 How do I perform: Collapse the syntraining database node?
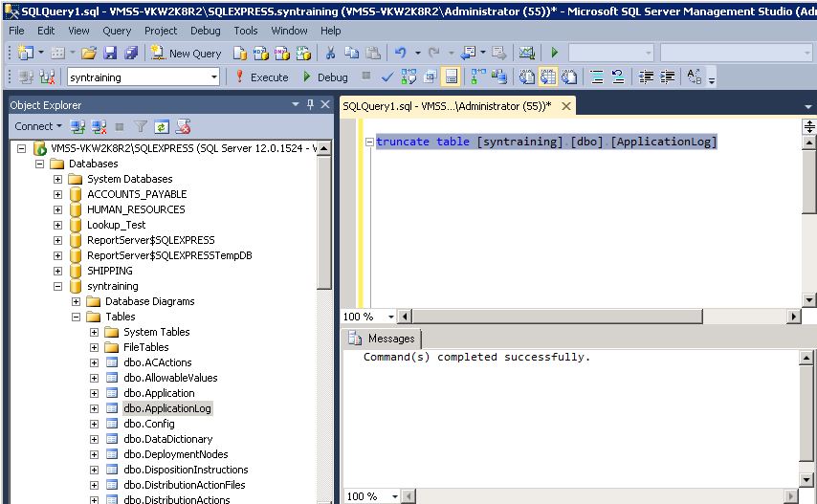(57, 286)
